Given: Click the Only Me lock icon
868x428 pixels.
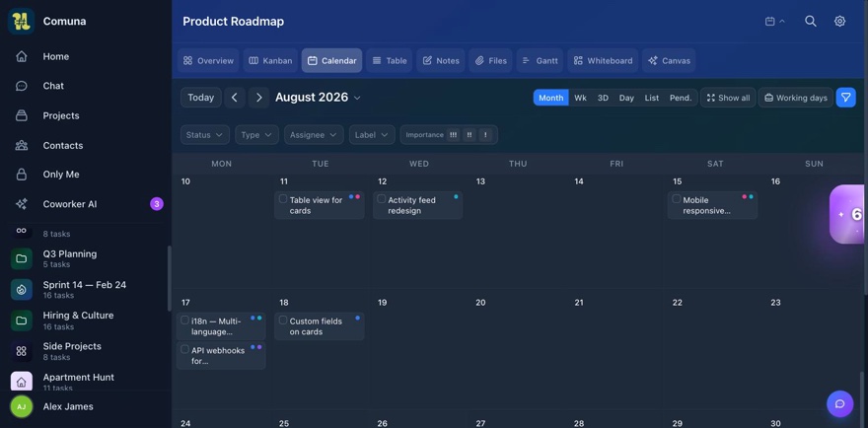Looking at the screenshot, I should pos(22,175).
